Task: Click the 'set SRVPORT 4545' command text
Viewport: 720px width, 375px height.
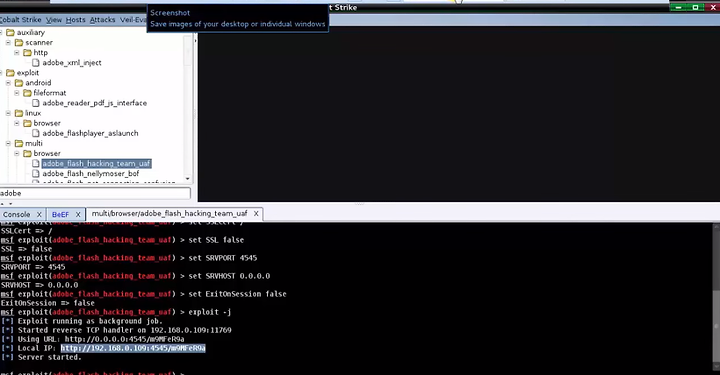Action: point(223,258)
